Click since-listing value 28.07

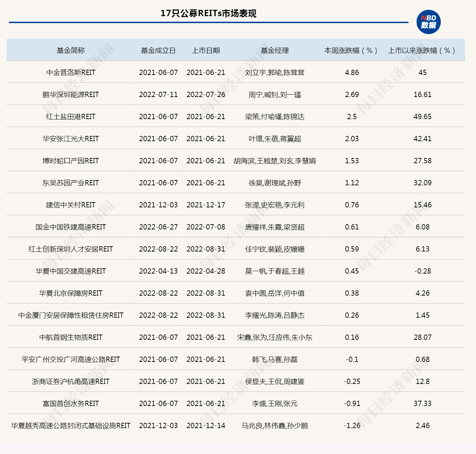[423, 337]
